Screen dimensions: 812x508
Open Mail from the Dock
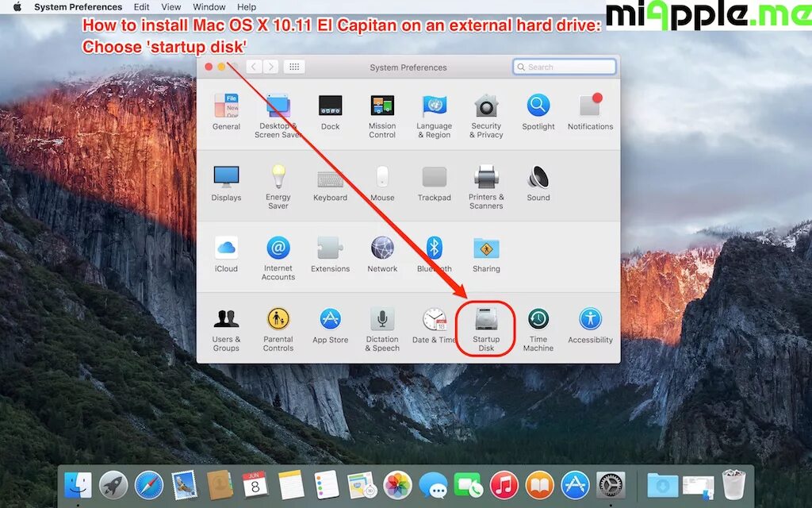[x=184, y=486]
